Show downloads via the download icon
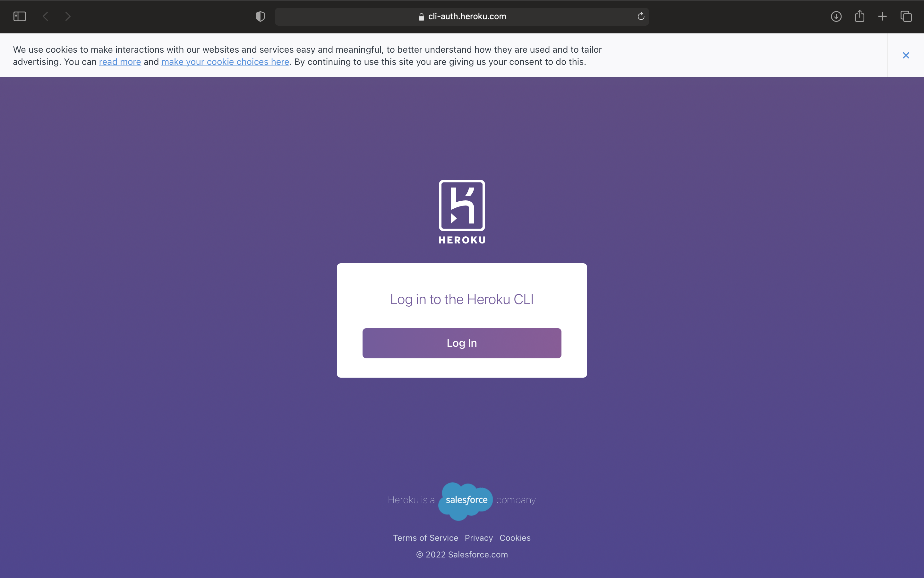924x578 pixels. pyautogui.click(x=836, y=16)
